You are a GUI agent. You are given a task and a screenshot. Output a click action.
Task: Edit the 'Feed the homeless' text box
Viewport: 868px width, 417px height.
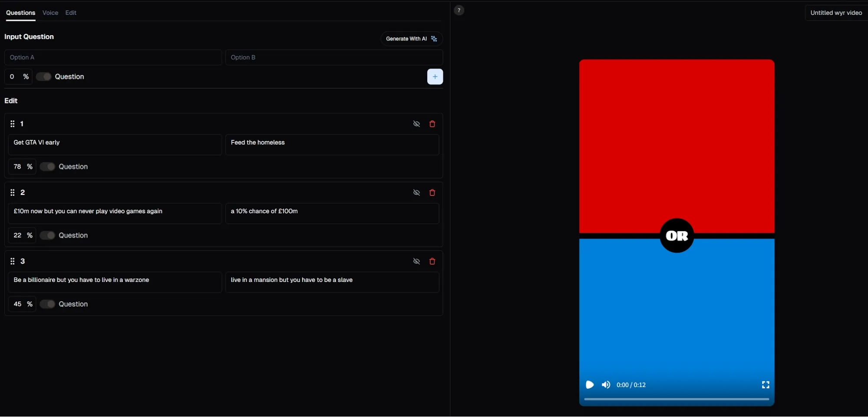332,145
